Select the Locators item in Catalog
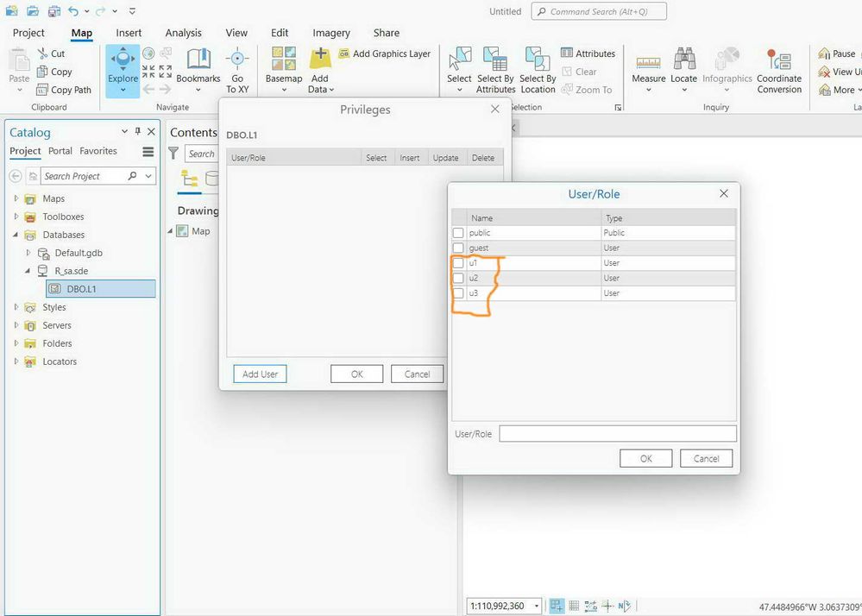Screen dimensions: 862x616 click(x=60, y=361)
